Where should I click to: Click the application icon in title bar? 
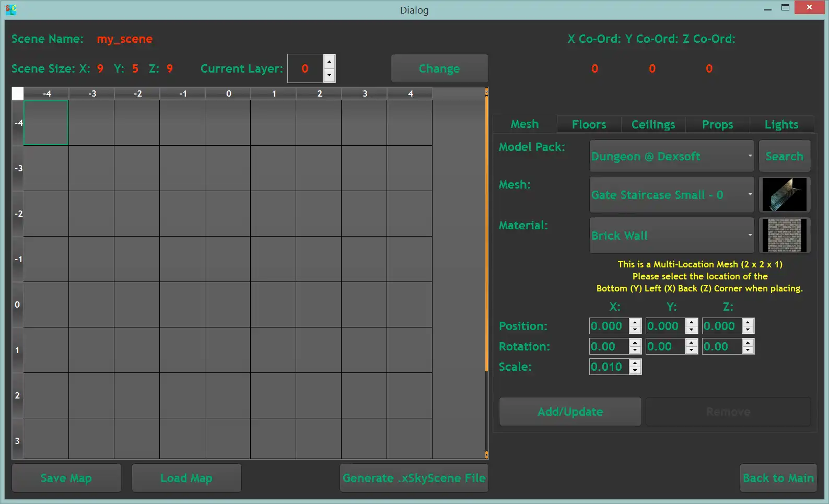point(11,9)
